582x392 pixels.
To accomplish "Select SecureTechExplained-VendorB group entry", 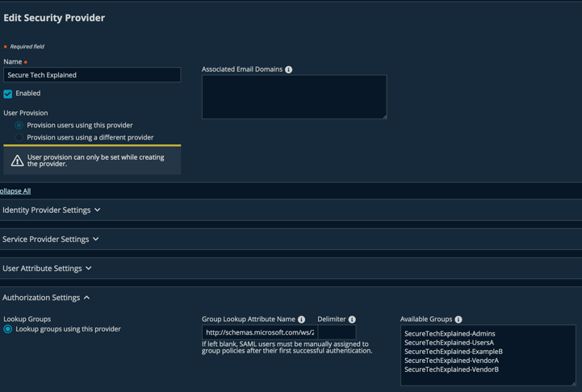I will 451,369.
